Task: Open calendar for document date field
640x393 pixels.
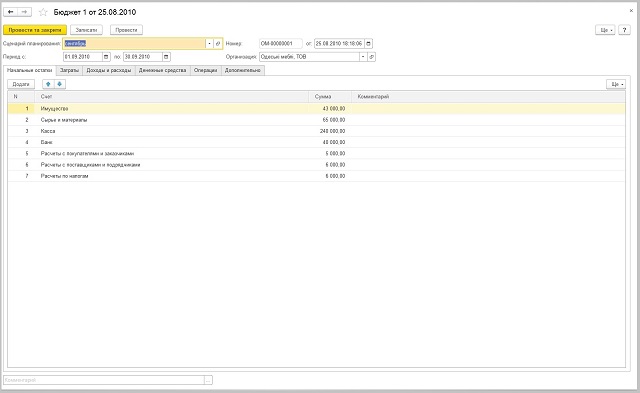Action: coord(368,43)
